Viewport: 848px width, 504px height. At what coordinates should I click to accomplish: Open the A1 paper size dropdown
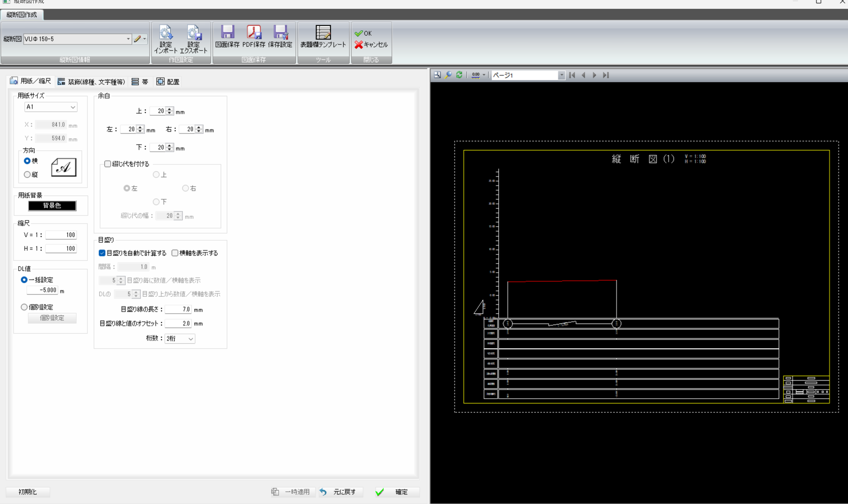pyautogui.click(x=51, y=107)
